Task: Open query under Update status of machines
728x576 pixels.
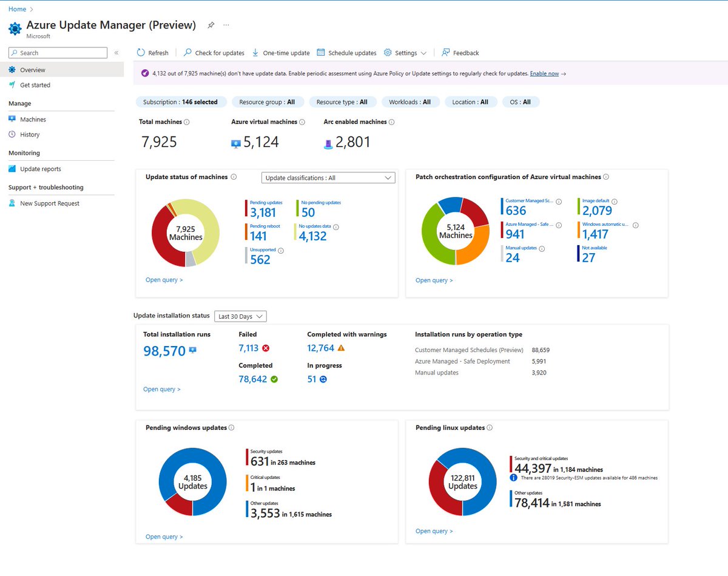Action: click(x=164, y=280)
